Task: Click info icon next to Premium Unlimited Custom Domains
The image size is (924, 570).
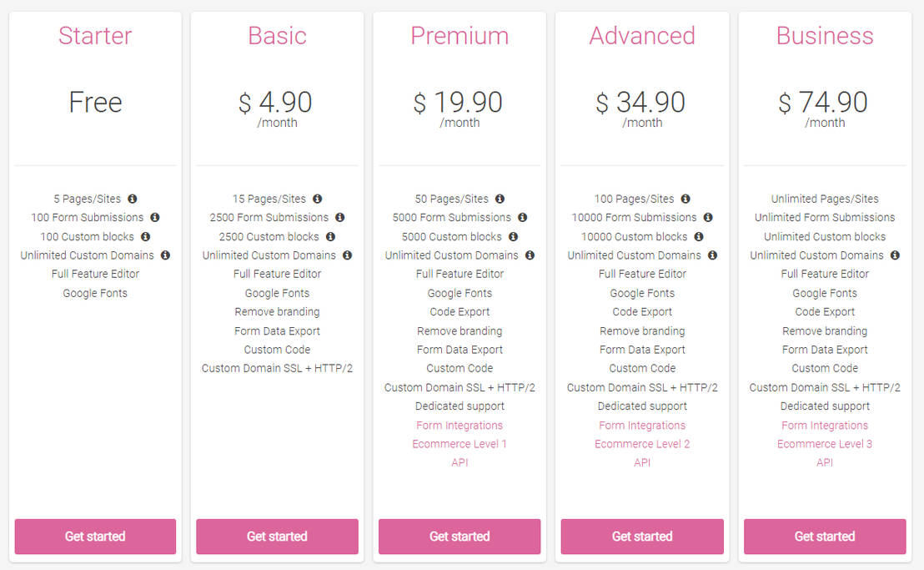Action: [530, 255]
